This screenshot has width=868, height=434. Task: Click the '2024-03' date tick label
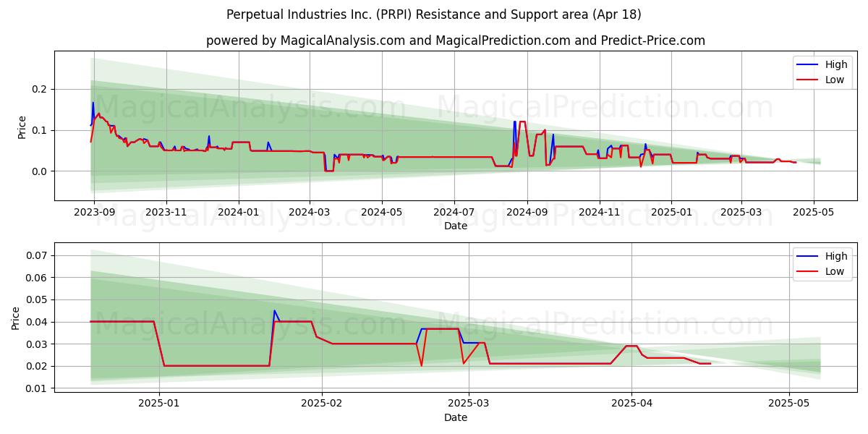pyautogui.click(x=310, y=212)
